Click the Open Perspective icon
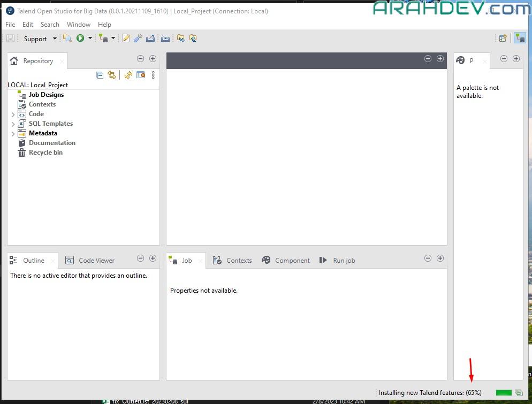This screenshot has height=404, width=532. coord(503,38)
